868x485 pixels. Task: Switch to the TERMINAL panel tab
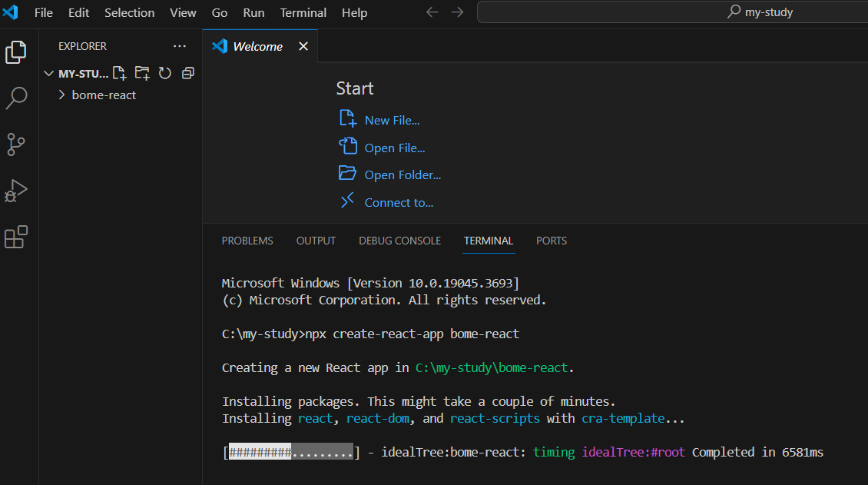pyautogui.click(x=489, y=241)
